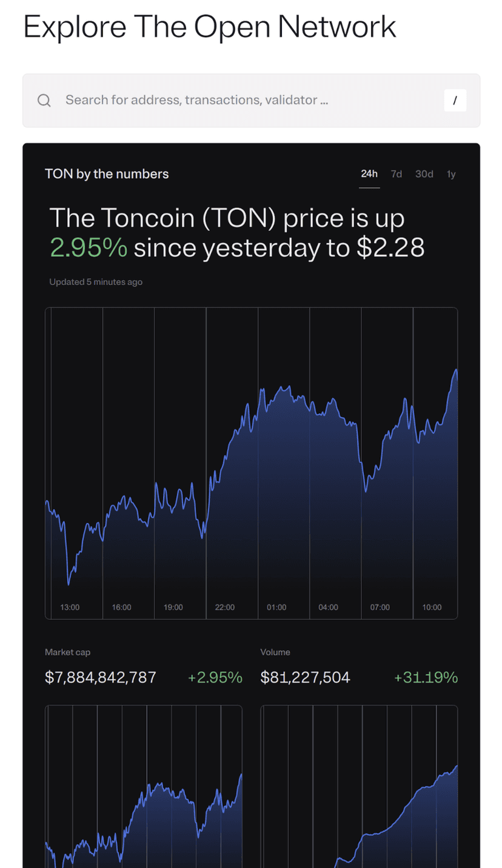Image resolution: width=502 pixels, height=868 pixels.
Task: Click the 10:00 marker on price chart
Action: 432,607
